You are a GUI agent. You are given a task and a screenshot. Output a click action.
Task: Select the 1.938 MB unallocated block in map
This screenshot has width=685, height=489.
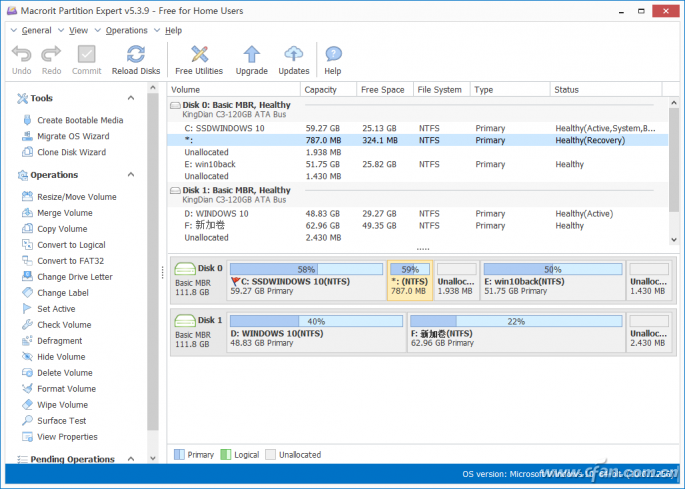point(457,280)
